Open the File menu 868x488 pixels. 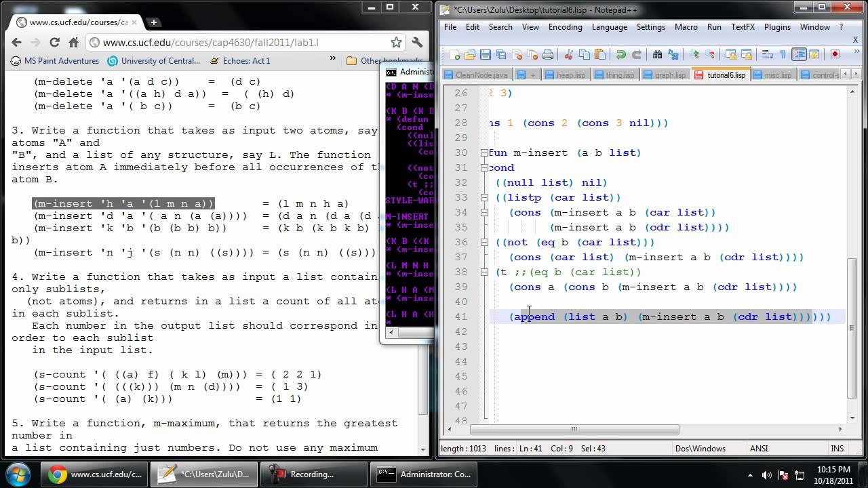450,27
